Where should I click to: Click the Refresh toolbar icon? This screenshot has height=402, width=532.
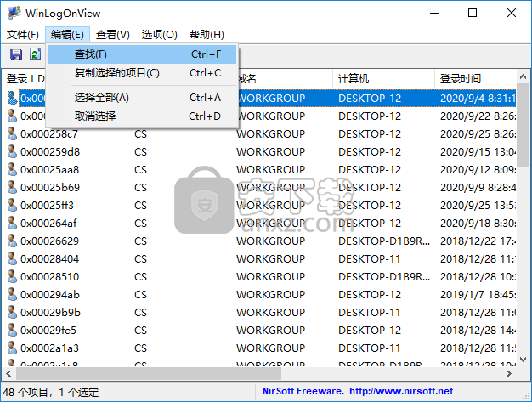(x=36, y=54)
